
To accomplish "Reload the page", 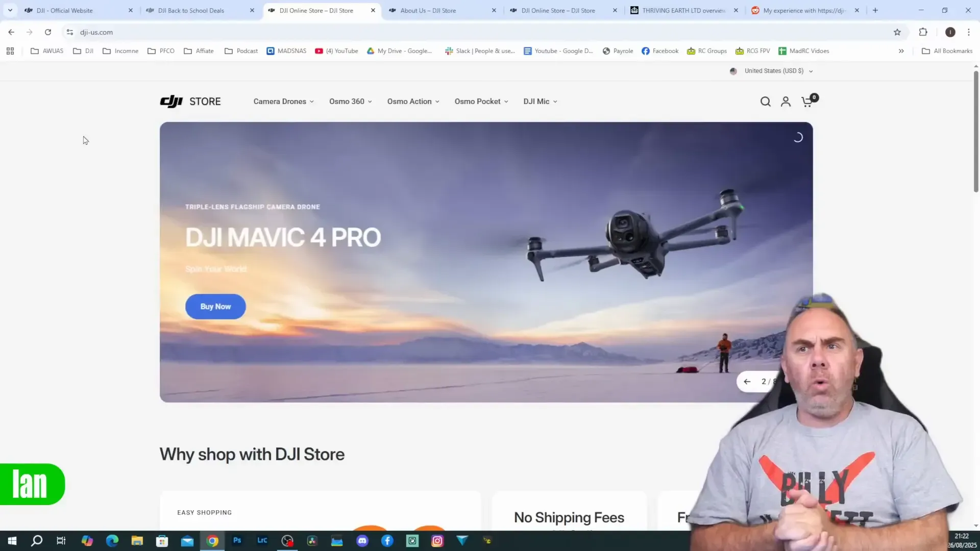I will pos(48,32).
